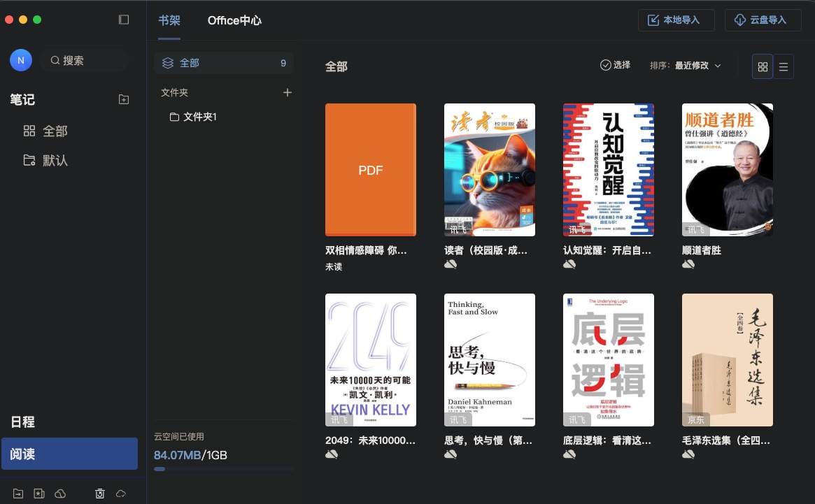Screen dimensions: 815x504
Task: Click the 本地导入 button
Action: coord(676,20)
